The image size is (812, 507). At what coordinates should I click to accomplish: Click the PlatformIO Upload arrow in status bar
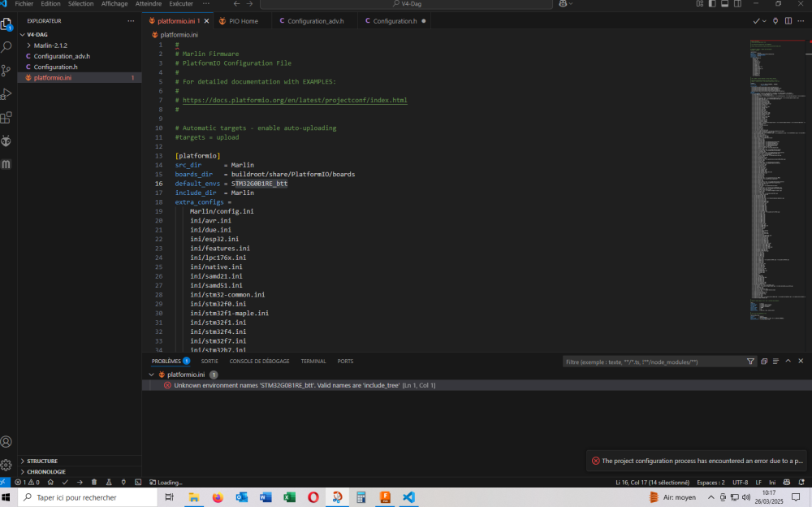coord(80,482)
